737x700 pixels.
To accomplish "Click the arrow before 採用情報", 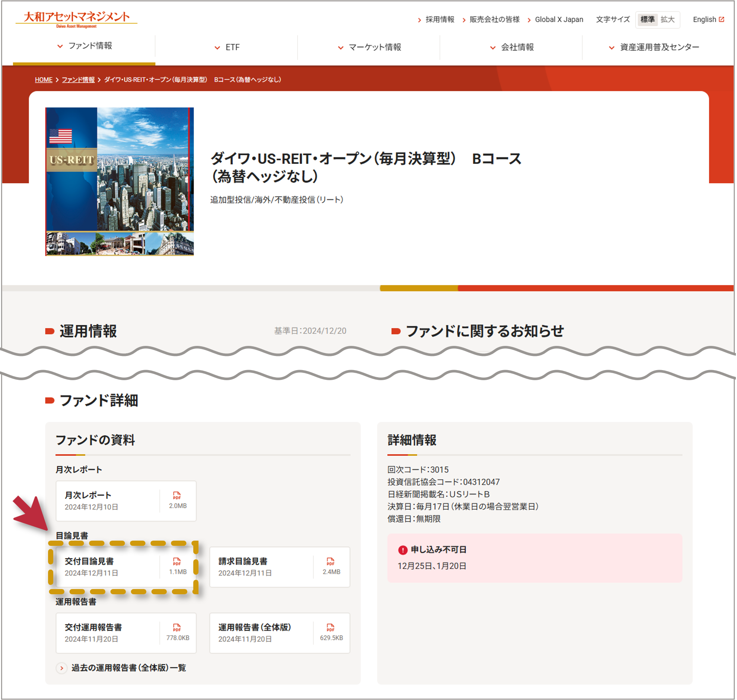I will (420, 20).
